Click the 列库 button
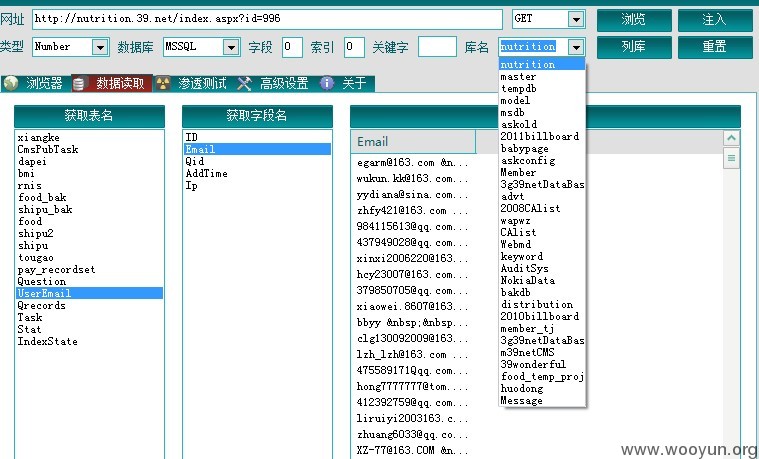This screenshot has width=759, height=459. [634, 47]
